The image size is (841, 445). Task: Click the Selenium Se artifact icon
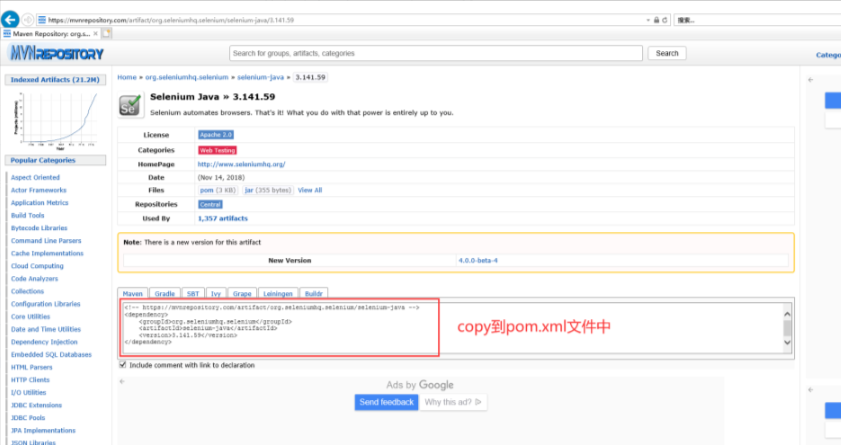(x=130, y=105)
